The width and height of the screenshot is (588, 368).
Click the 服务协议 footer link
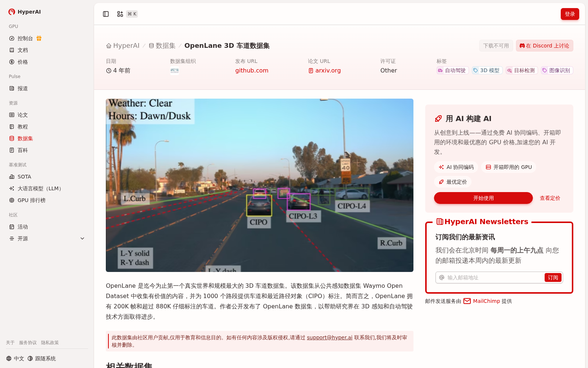coord(28,343)
